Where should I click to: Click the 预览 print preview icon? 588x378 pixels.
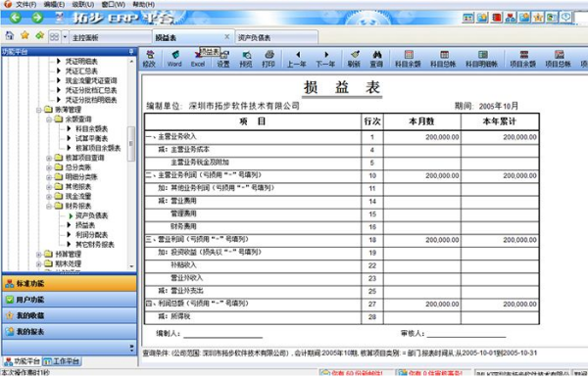coord(246,59)
